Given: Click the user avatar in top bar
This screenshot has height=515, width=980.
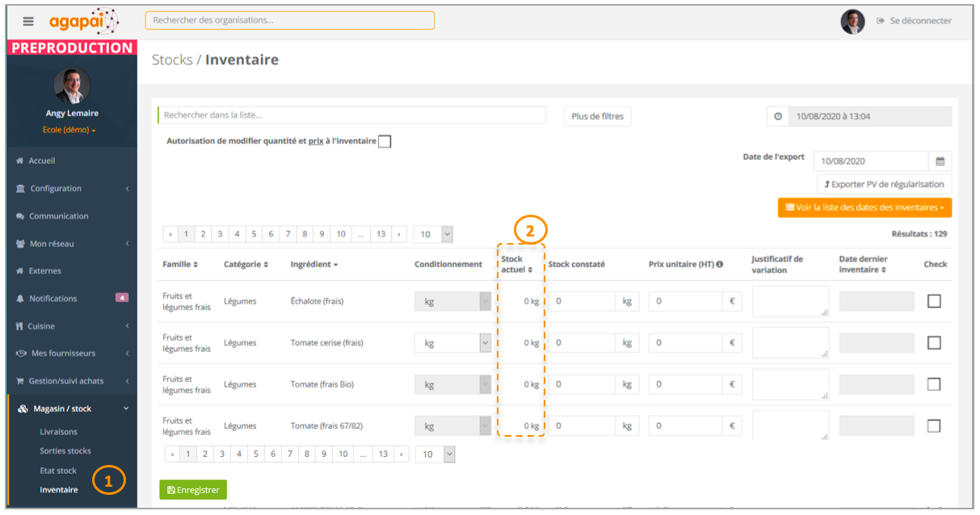Looking at the screenshot, I should [852, 21].
